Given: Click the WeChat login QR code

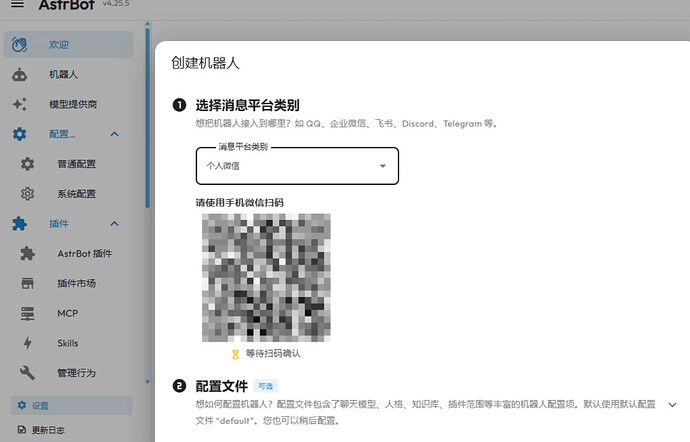Looking at the screenshot, I should click(x=266, y=278).
